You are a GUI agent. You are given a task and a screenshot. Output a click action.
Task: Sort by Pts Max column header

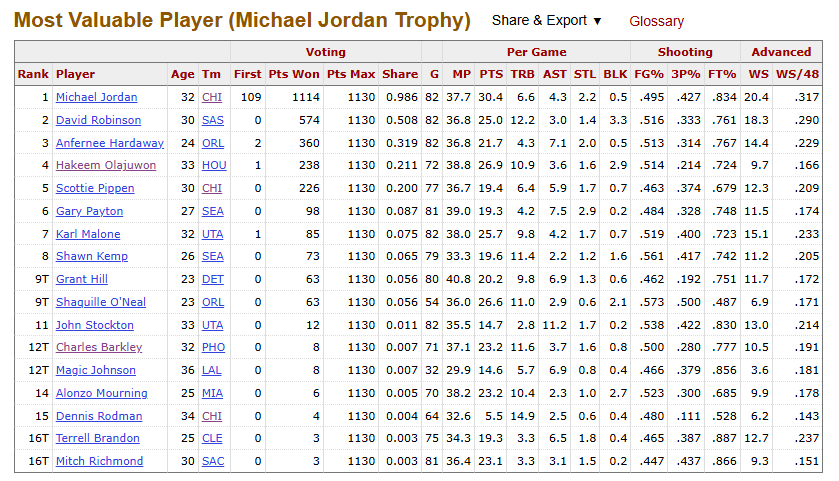(x=351, y=74)
